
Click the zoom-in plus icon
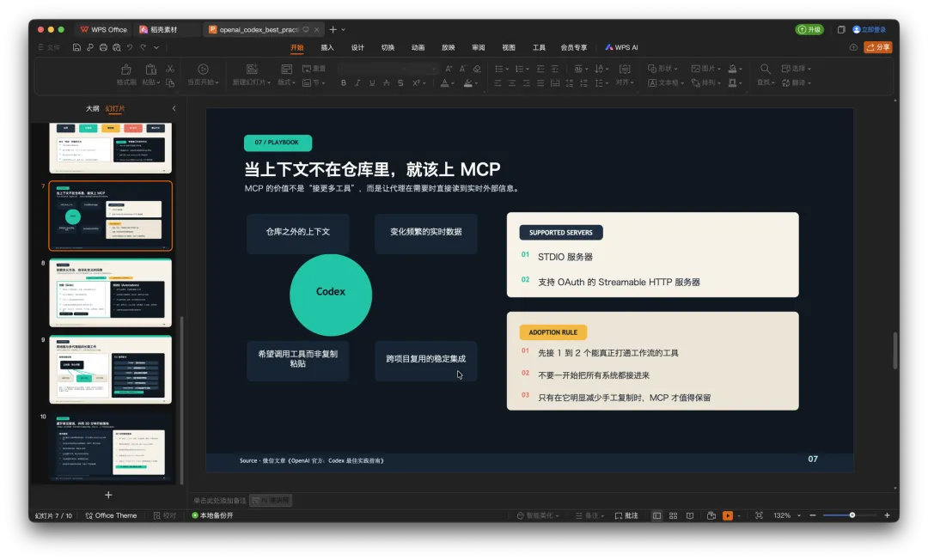click(887, 515)
